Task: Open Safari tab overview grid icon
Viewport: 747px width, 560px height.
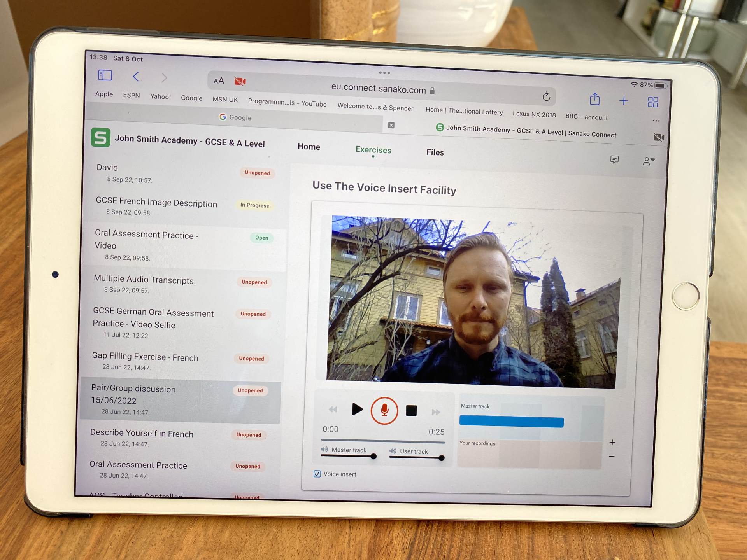Action: pyautogui.click(x=652, y=102)
